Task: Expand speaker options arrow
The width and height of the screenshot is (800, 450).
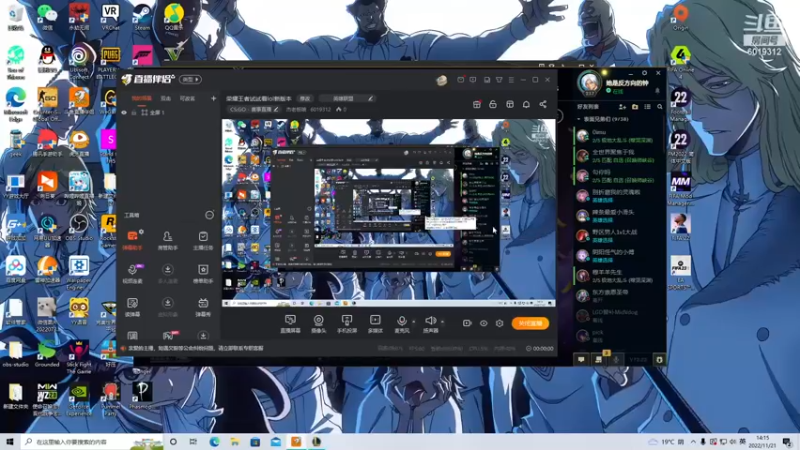Action: 442,322
